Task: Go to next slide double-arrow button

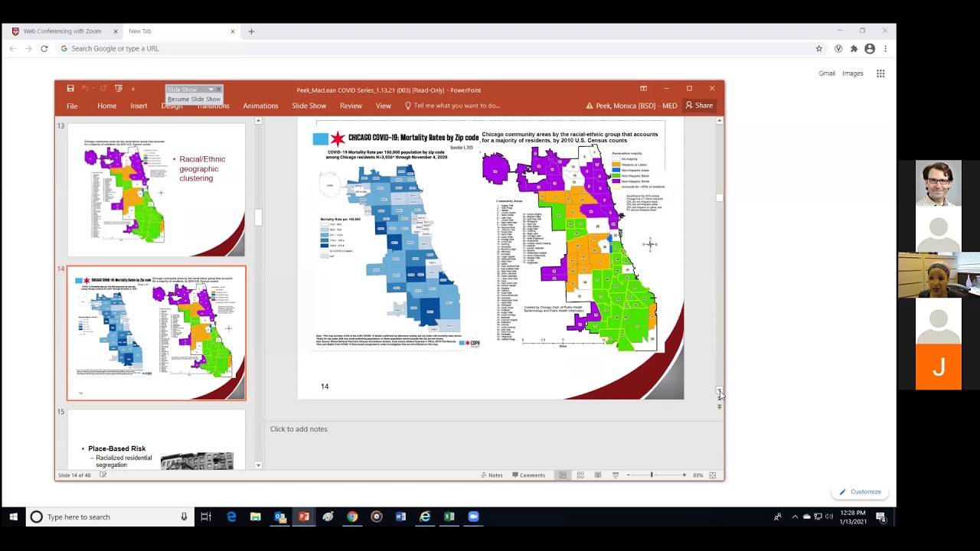Action: click(x=719, y=407)
